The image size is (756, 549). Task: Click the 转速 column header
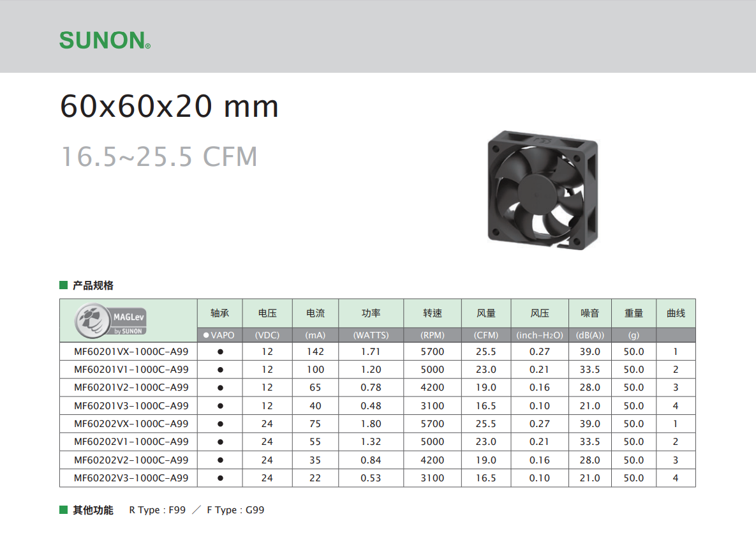point(433,313)
